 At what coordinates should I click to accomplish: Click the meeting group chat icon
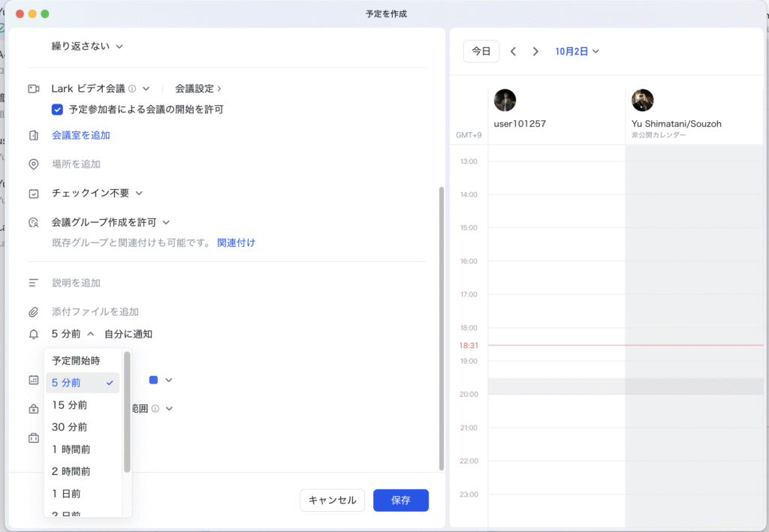tap(33, 223)
